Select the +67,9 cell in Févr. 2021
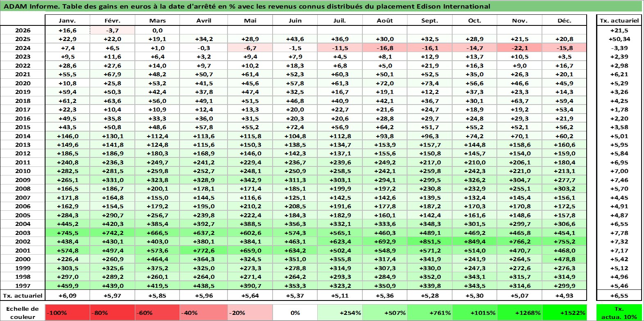The image size is (644, 321). pyautogui.click(x=113, y=74)
